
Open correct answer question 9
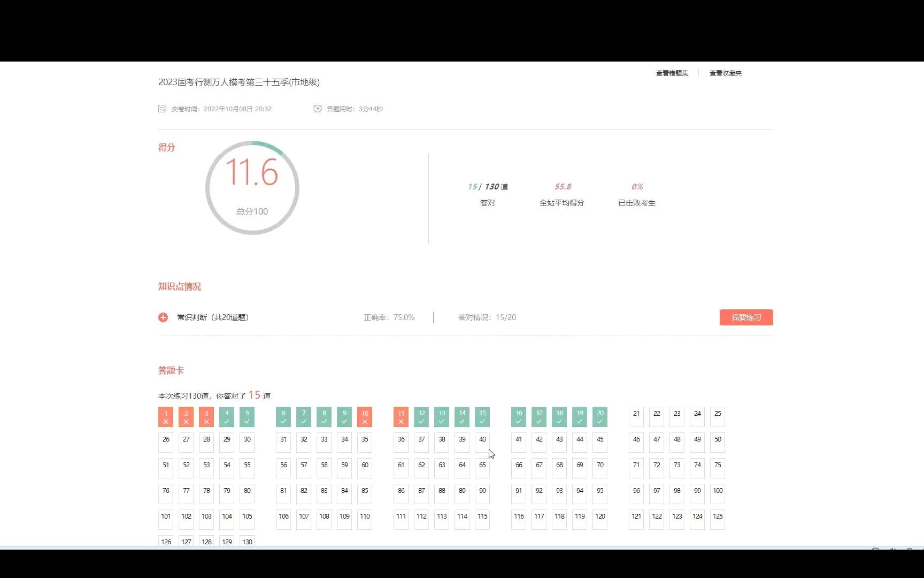click(344, 417)
